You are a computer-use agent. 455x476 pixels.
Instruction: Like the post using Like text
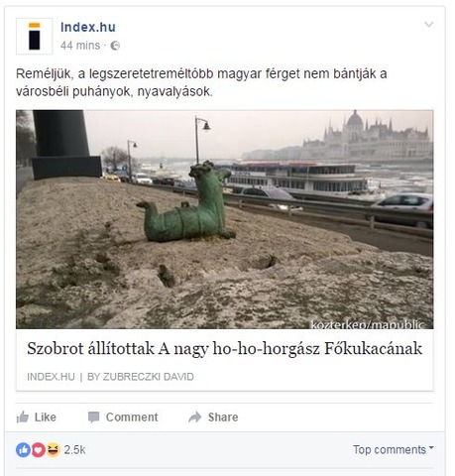[x=46, y=417]
